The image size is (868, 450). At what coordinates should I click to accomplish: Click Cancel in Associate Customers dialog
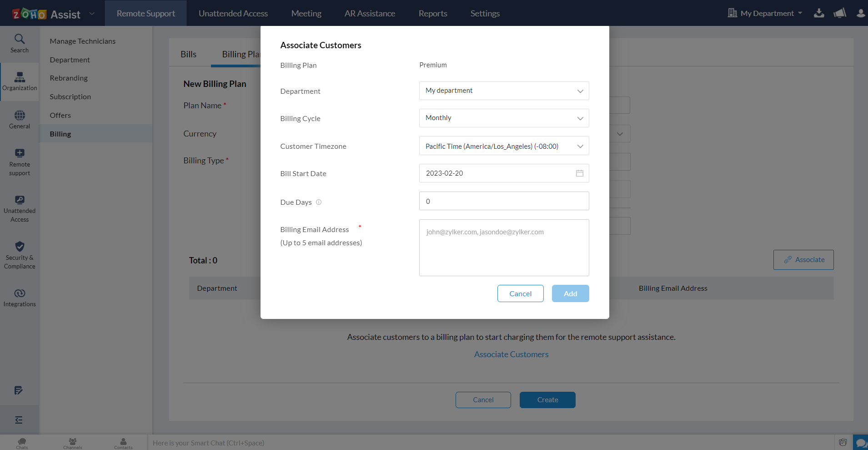[x=520, y=293]
